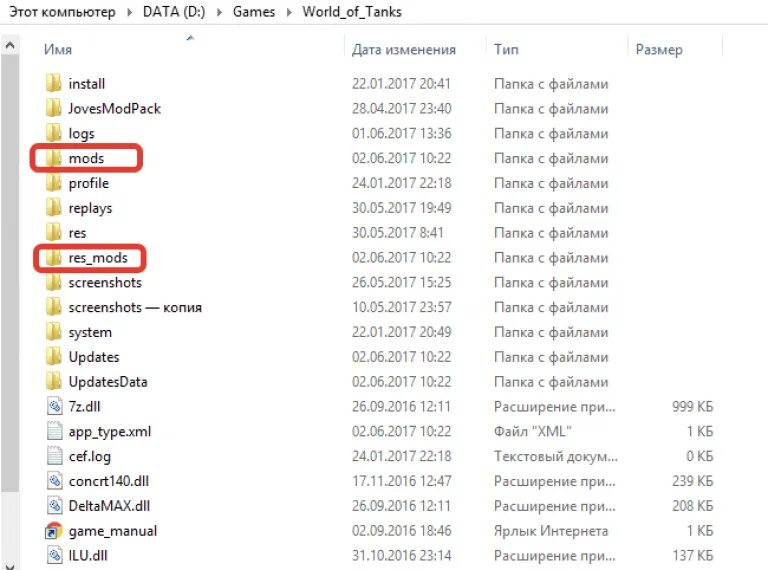
Task: Click the profile folder icon
Action: click(53, 183)
